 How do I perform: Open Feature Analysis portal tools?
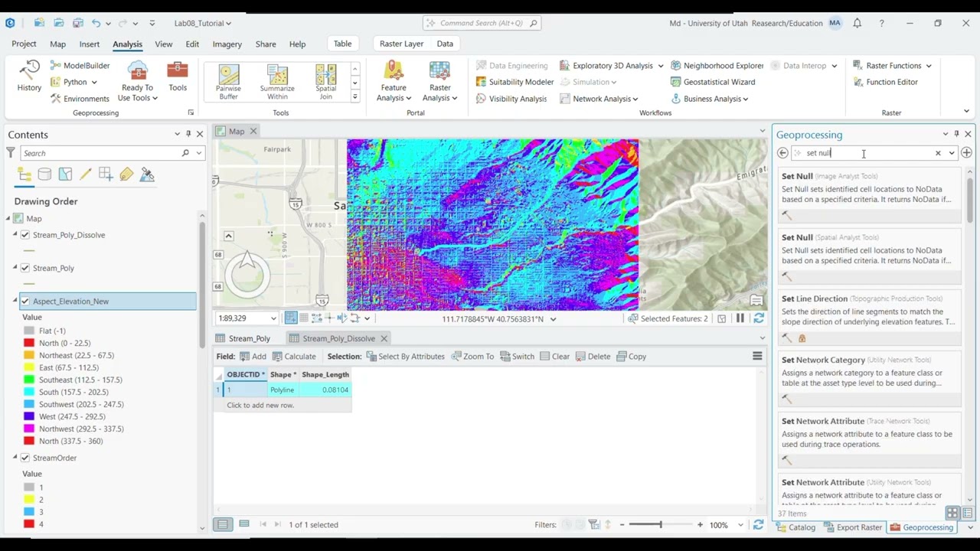coord(394,81)
